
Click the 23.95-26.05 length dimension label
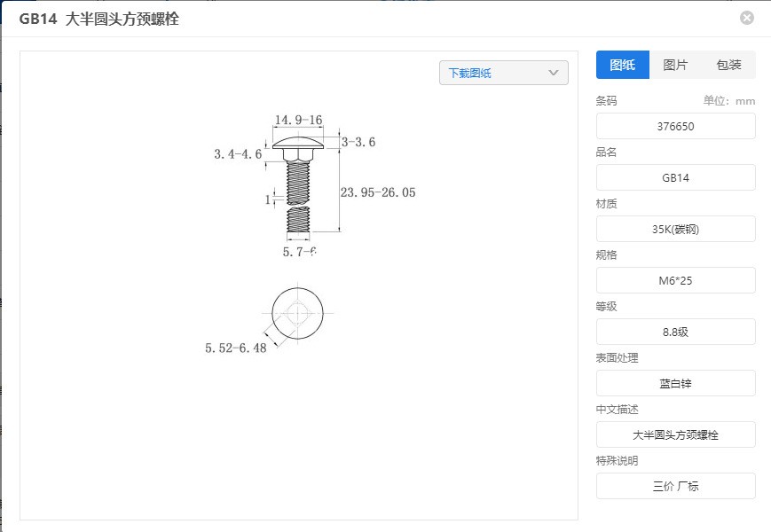point(378,192)
